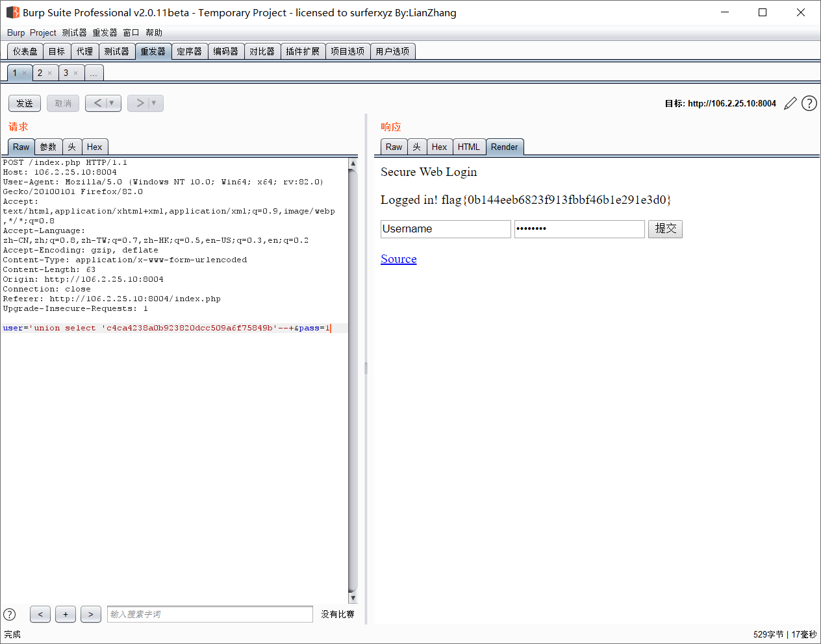821x644 pixels.
Task: Open the Source link in response
Action: tap(399, 259)
